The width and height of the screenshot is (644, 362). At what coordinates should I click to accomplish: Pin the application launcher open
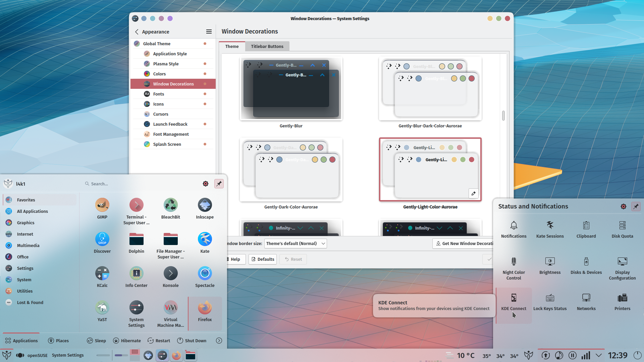[x=219, y=184]
